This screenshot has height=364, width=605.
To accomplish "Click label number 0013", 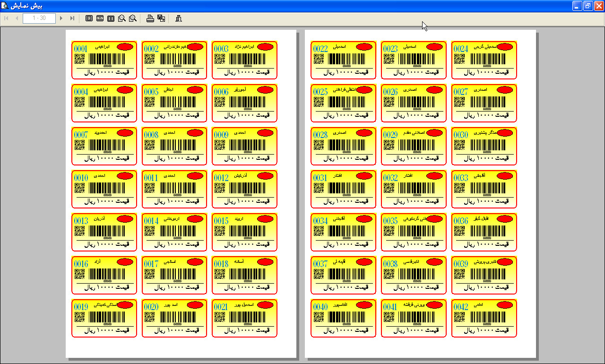I will click(81, 221).
